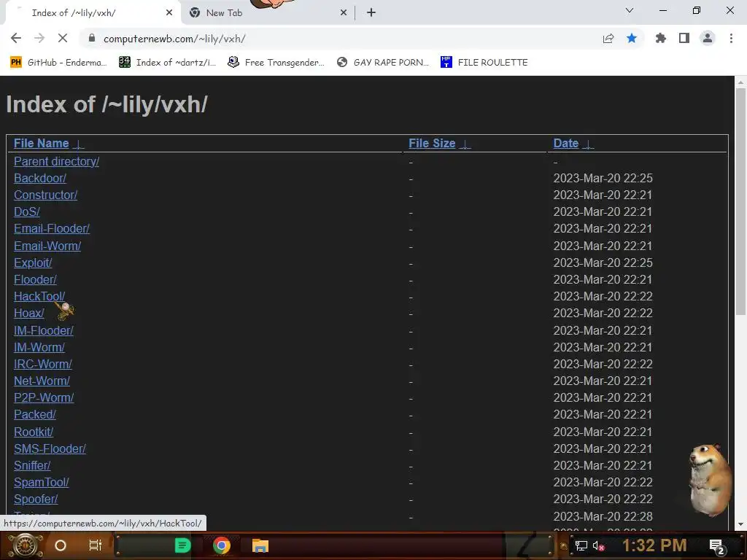Image resolution: width=747 pixels, height=560 pixels.
Task: Expand the tab search chevron
Action: pyautogui.click(x=630, y=10)
